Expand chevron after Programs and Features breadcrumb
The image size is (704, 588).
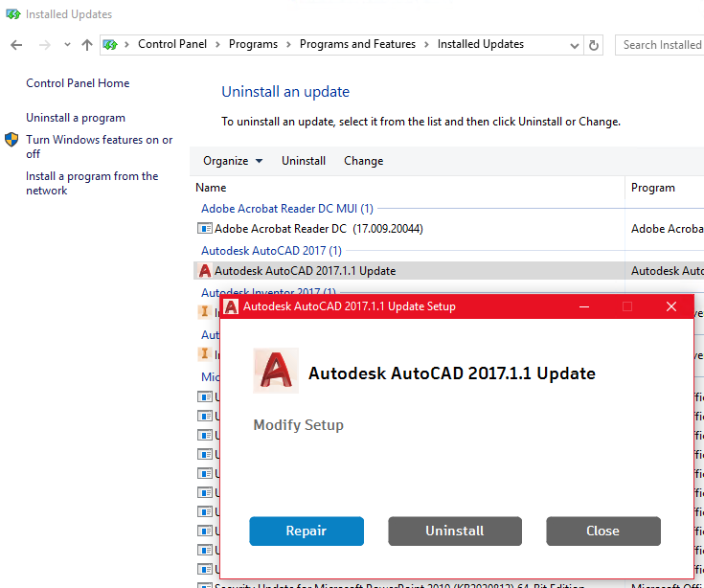(426, 44)
